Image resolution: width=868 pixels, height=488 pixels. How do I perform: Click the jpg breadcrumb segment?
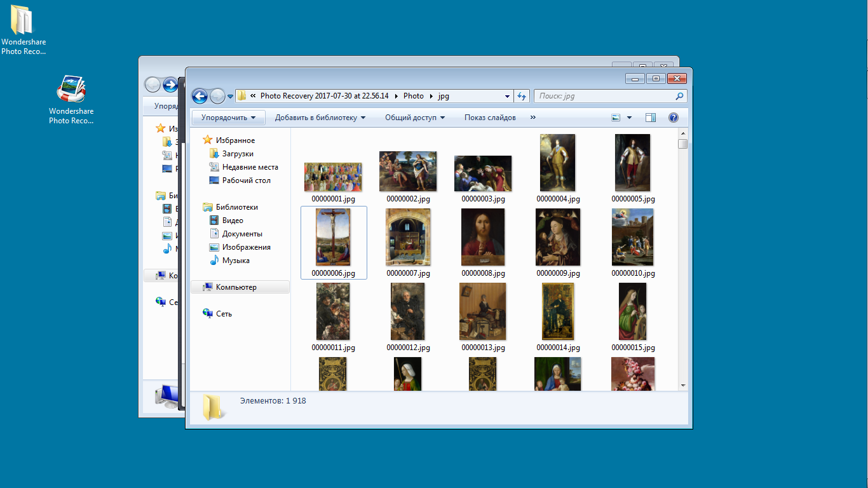(x=444, y=96)
